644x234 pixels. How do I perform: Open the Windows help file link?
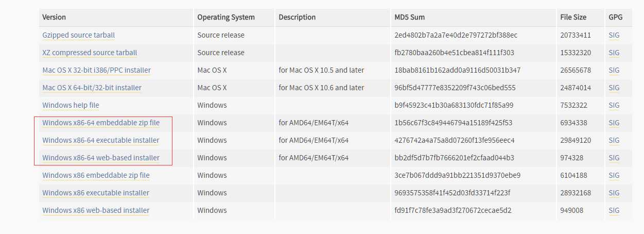pyautogui.click(x=71, y=105)
